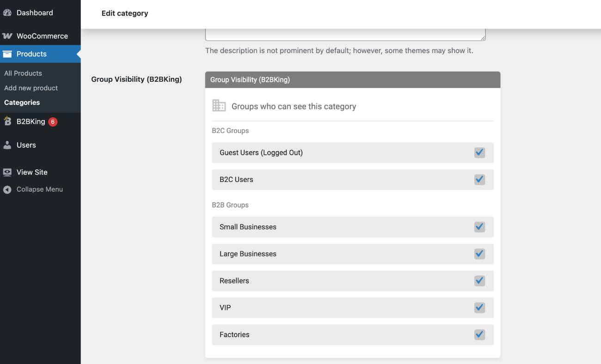Go to Categories submenu link
The height and width of the screenshot is (364, 601).
click(22, 103)
